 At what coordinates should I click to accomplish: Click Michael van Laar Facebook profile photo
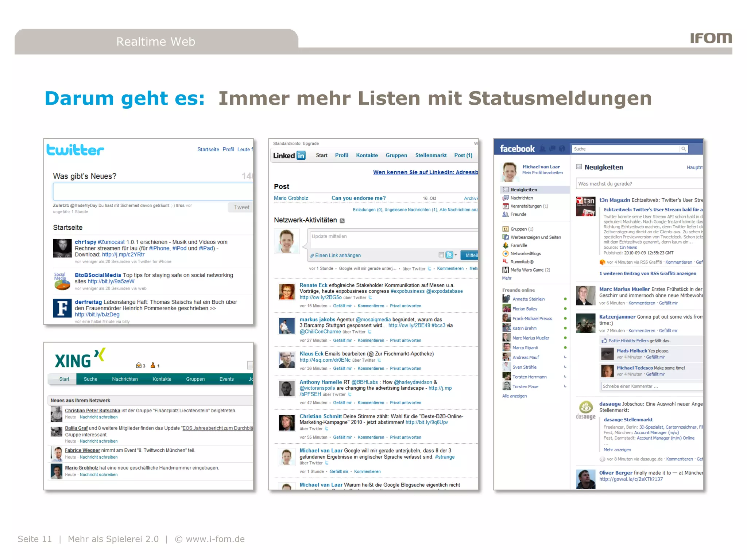click(x=510, y=172)
